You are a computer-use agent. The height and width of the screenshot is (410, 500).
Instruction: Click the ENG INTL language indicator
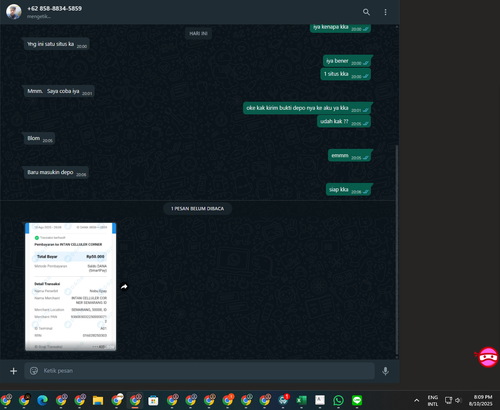(x=433, y=400)
